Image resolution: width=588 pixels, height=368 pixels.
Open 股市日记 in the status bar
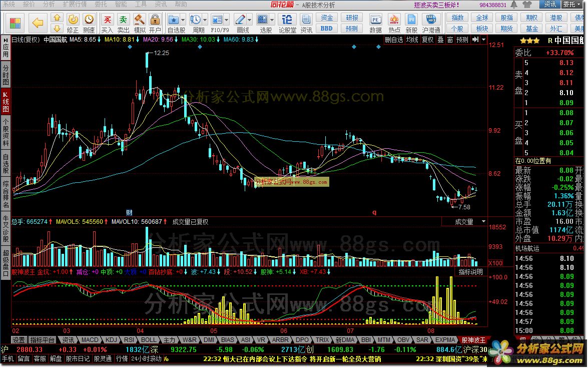point(78,358)
